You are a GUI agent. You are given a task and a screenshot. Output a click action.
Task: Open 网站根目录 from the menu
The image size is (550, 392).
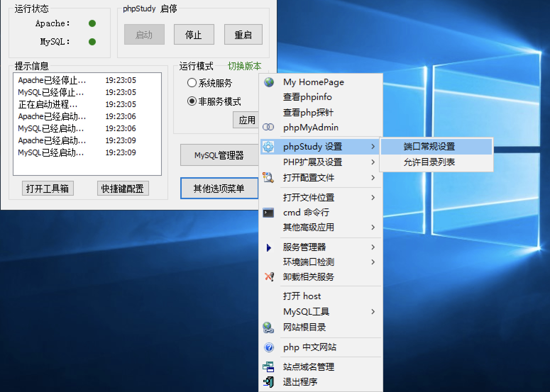321,327
